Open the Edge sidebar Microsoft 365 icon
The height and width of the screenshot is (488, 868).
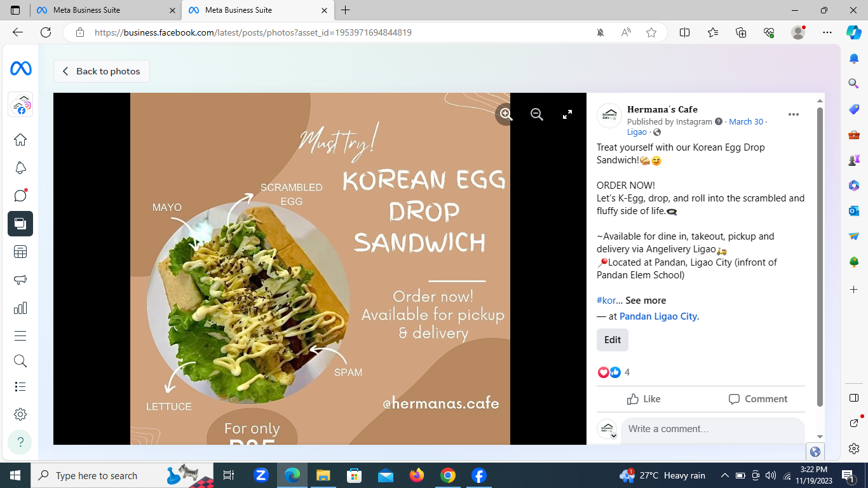point(854,186)
